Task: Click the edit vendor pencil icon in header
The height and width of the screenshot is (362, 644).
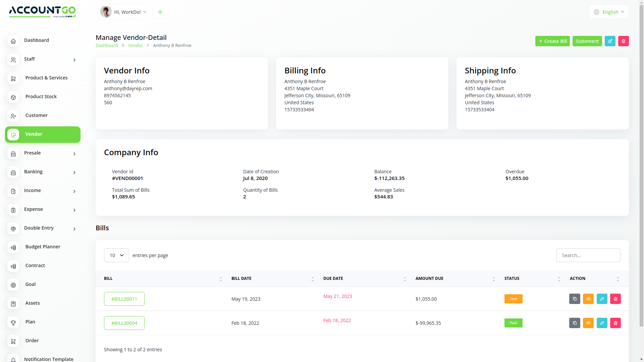Action: (610, 41)
